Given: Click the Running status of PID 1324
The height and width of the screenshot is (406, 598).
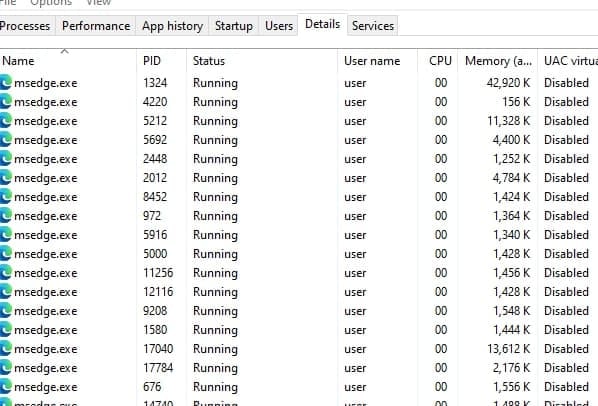Looking at the screenshot, I should 215,83.
